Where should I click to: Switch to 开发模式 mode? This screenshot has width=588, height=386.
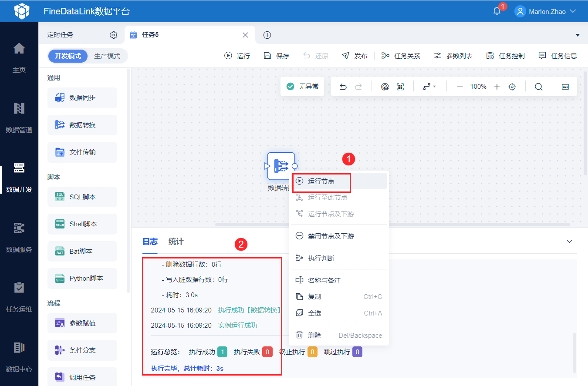pyautogui.click(x=68, y=56)
